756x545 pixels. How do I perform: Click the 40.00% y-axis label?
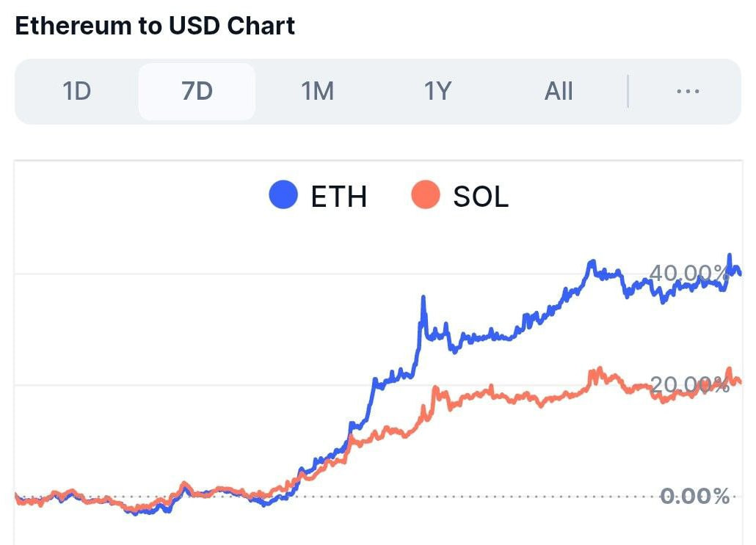click(688, 273)
